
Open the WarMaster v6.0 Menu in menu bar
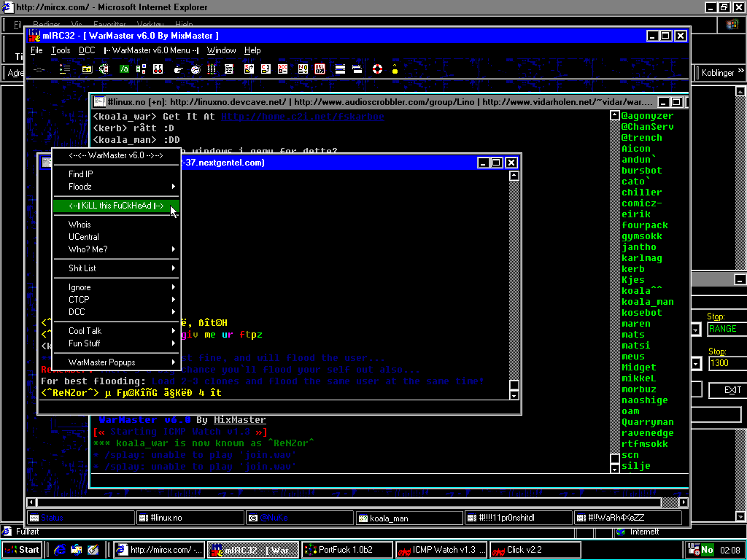point(152,50)
